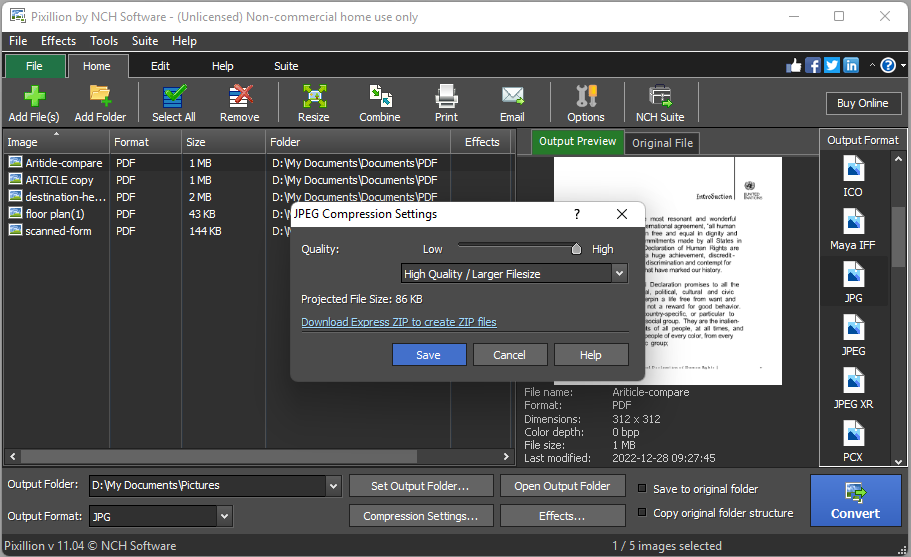The image size is (911, 557).
Task: Click file icon of Ariticle-compare row
Action: tap(15, 162)
